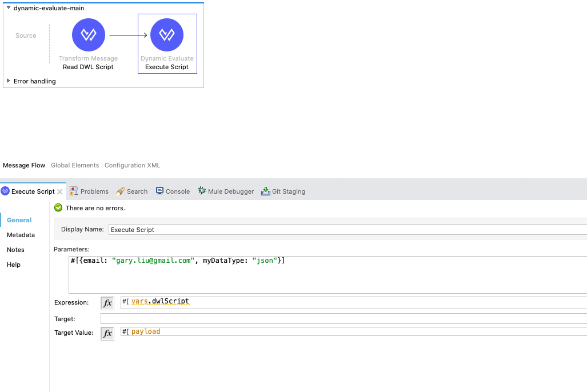This screenshot has width=587, height=392.
Task: Open the Metadata section
Action: pyautogui.click(x=21, y=235)
